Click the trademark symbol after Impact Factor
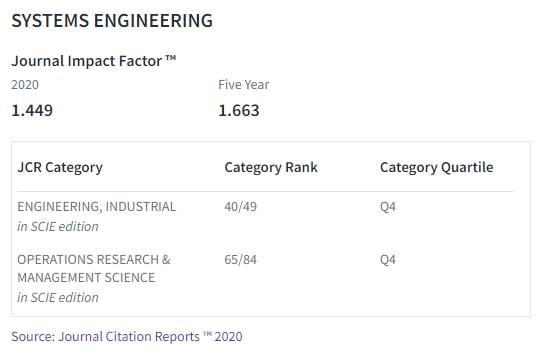 point(171,58)
